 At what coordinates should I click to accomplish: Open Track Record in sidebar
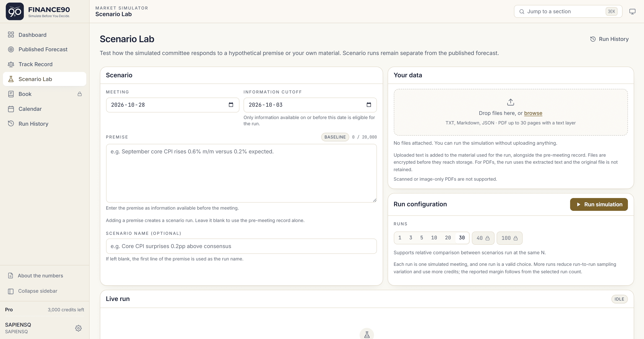click(x=45, y=64)
